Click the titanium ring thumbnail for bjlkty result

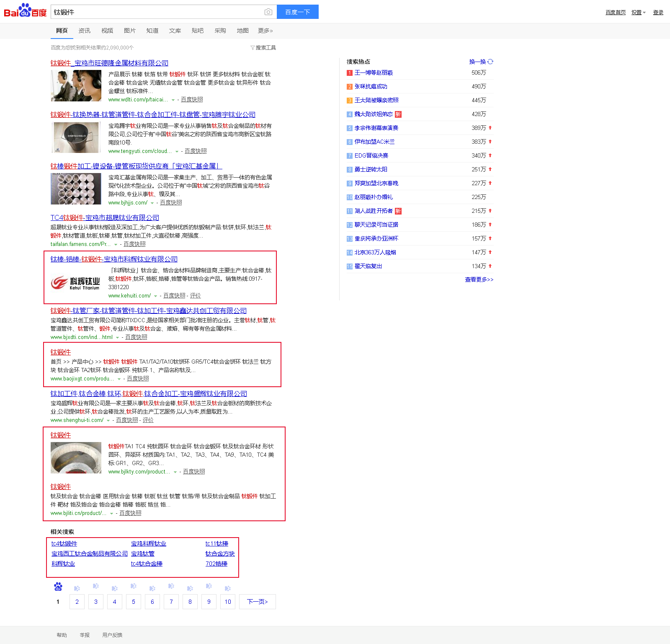click(76, 458)
